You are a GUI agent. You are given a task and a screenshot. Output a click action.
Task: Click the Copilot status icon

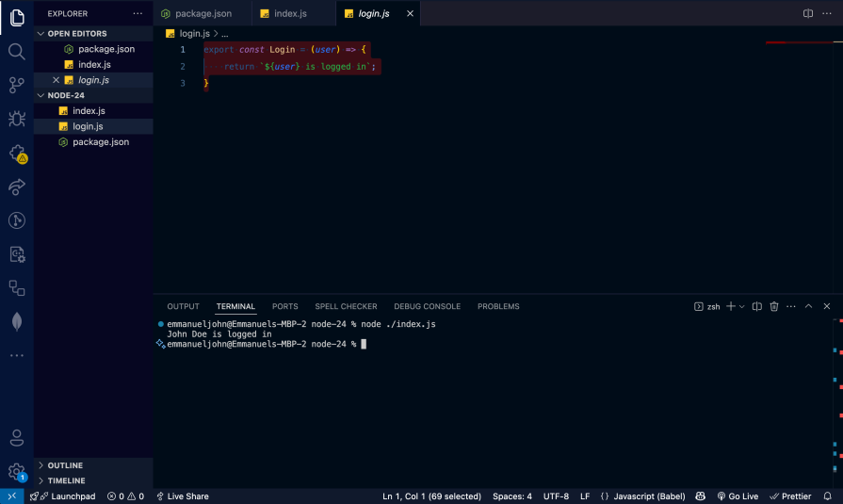(x=701, y=496)
